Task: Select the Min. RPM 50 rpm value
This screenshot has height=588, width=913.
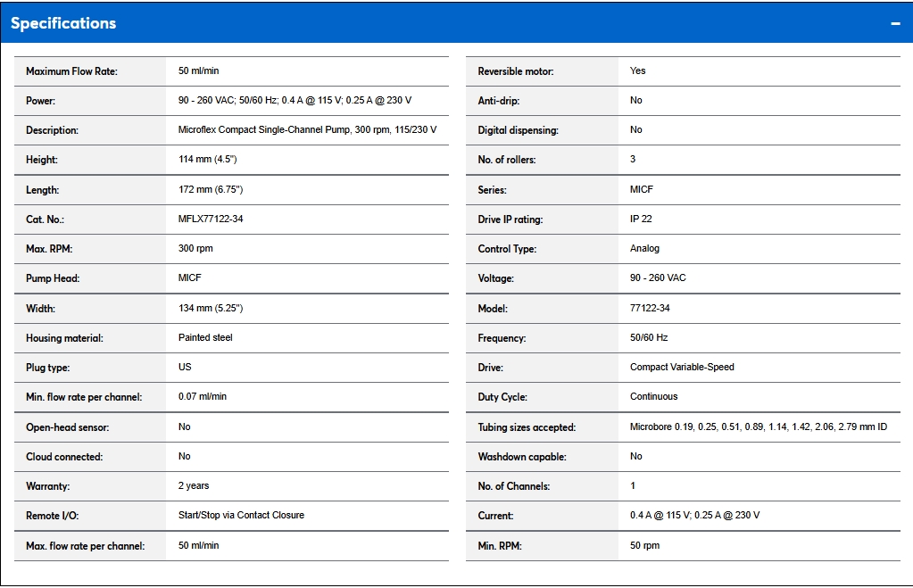Action: click(644, 545)
